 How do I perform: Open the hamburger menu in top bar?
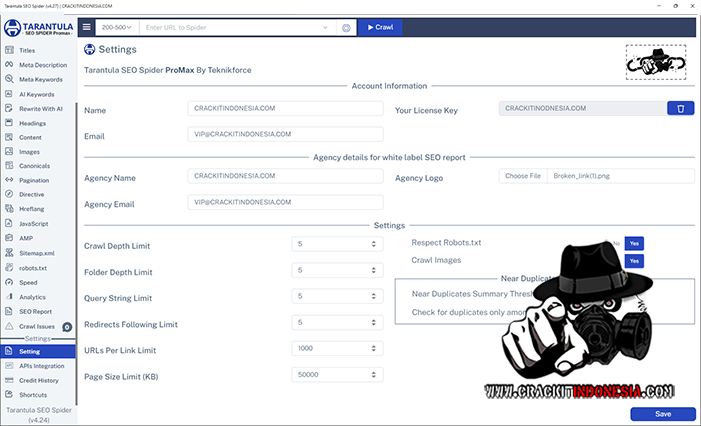(87, 27)
